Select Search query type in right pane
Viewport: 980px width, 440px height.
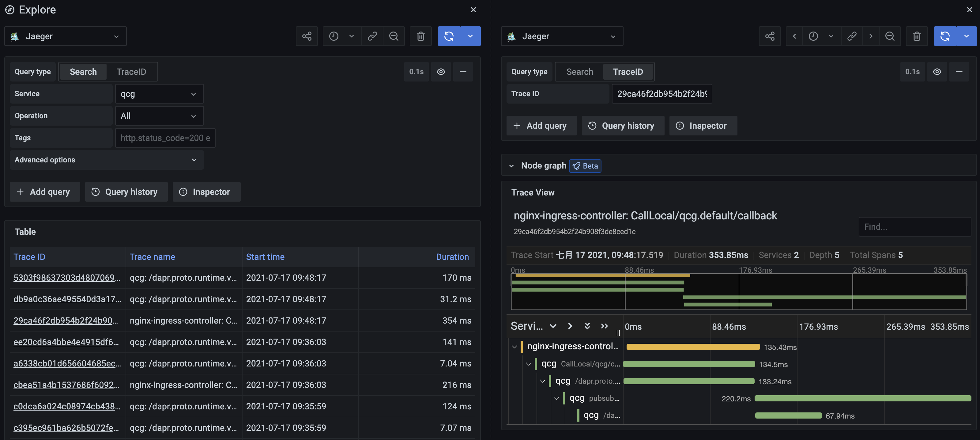[579, 72]
